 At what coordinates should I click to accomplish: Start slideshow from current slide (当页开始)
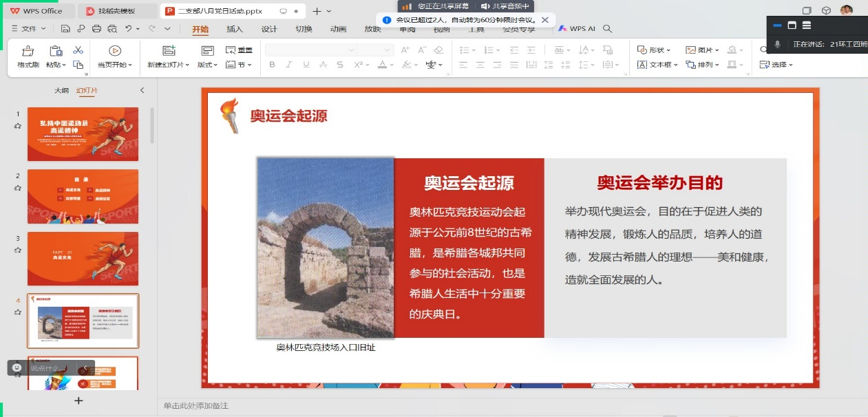coord(115,51)
